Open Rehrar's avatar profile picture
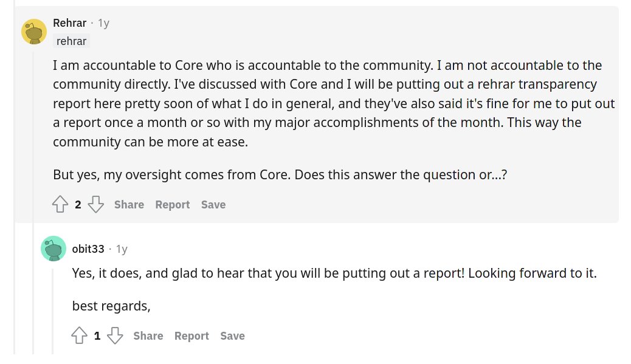631x364 pixels. pos(34,32)
